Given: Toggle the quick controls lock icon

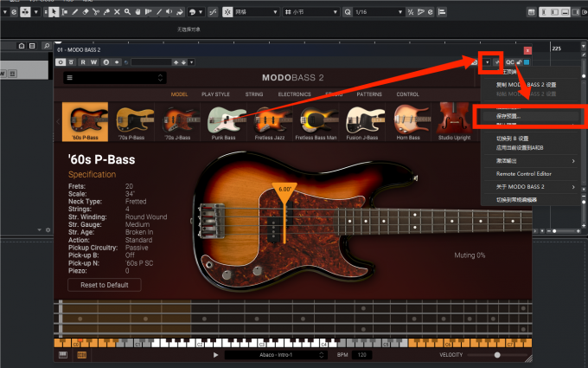Looking at the screenshot, I should 519,62.
